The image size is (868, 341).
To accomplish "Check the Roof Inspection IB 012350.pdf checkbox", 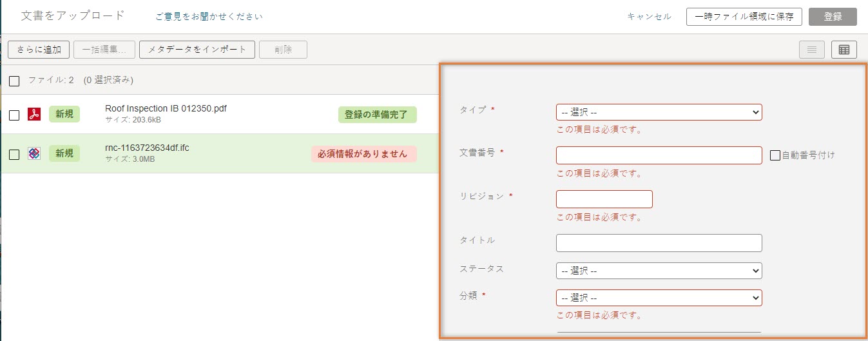I will coord(14,115).
